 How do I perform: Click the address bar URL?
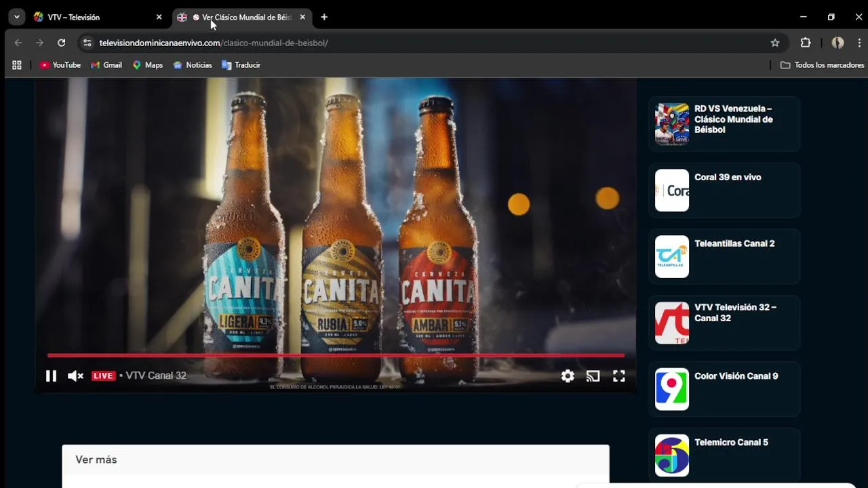point(214,43)
